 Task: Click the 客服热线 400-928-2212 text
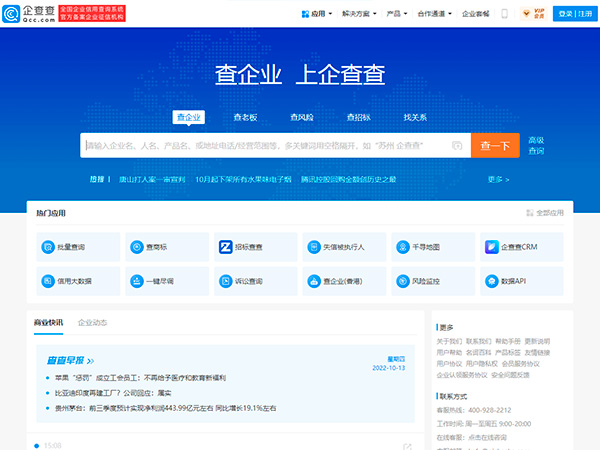(x=474, y=410)
